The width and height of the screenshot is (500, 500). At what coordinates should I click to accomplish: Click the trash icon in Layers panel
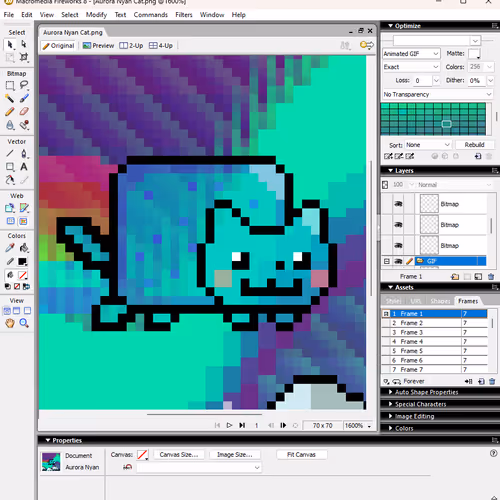click(x=491, y=276)
